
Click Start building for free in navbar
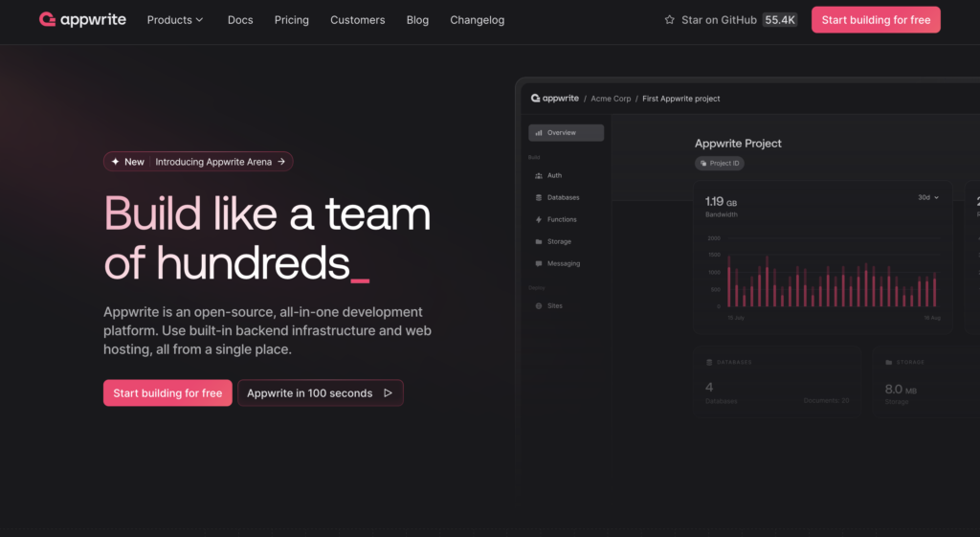(x=876, y=20)
